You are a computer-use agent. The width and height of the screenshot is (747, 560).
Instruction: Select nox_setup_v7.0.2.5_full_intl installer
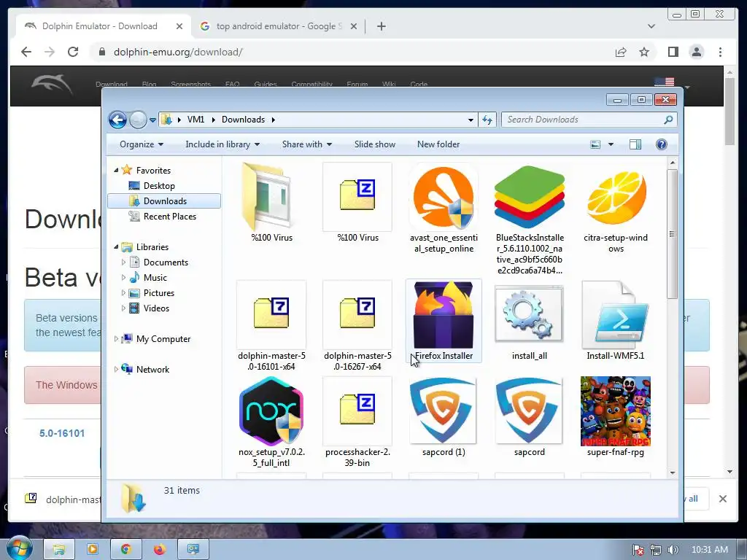point(271,422)
